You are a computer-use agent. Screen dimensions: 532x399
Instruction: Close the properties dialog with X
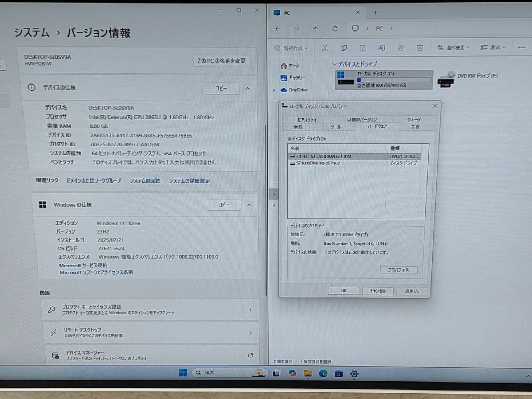pyautogui.click(x=434, y=106)
